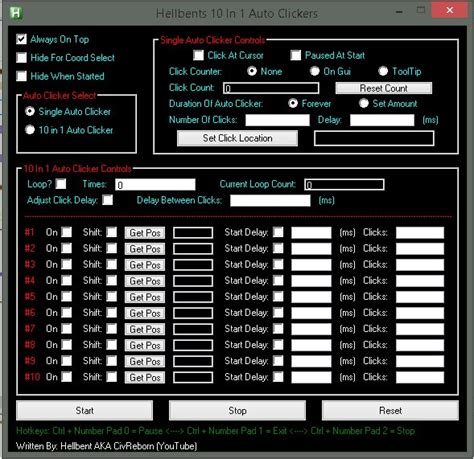Viewport: 474px width, 459px height.
Task: Enable Start Delay checkbox for #1
Action: [x=278, y=232]
